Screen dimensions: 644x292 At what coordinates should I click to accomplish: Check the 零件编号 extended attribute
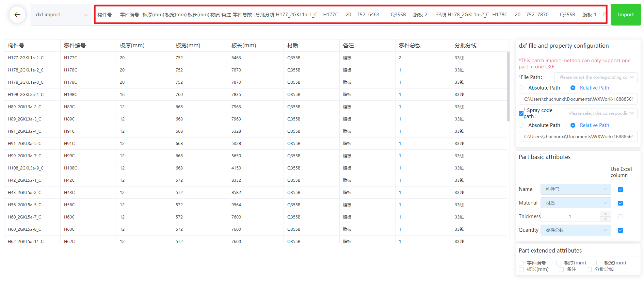(521, 263)
